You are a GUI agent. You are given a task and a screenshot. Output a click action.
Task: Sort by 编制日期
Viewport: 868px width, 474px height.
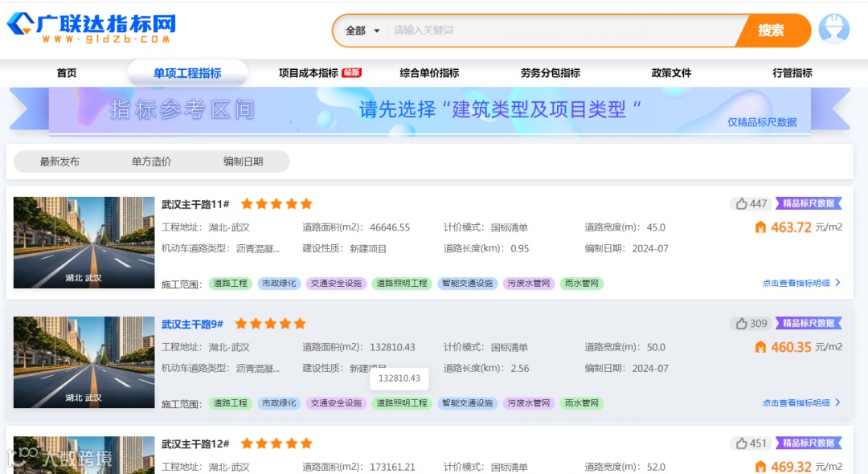coord(243,161)
